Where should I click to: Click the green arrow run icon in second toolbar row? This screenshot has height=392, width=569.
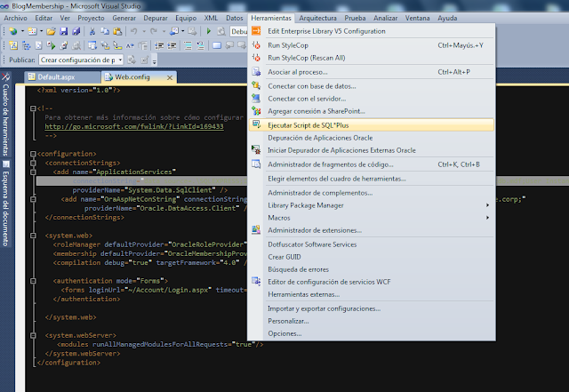tap(52, 45)
